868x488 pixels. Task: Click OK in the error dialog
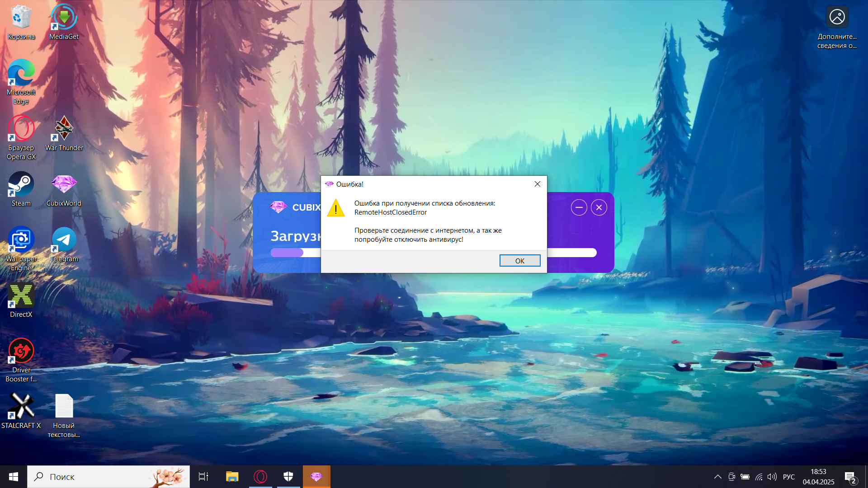point(519,261)
